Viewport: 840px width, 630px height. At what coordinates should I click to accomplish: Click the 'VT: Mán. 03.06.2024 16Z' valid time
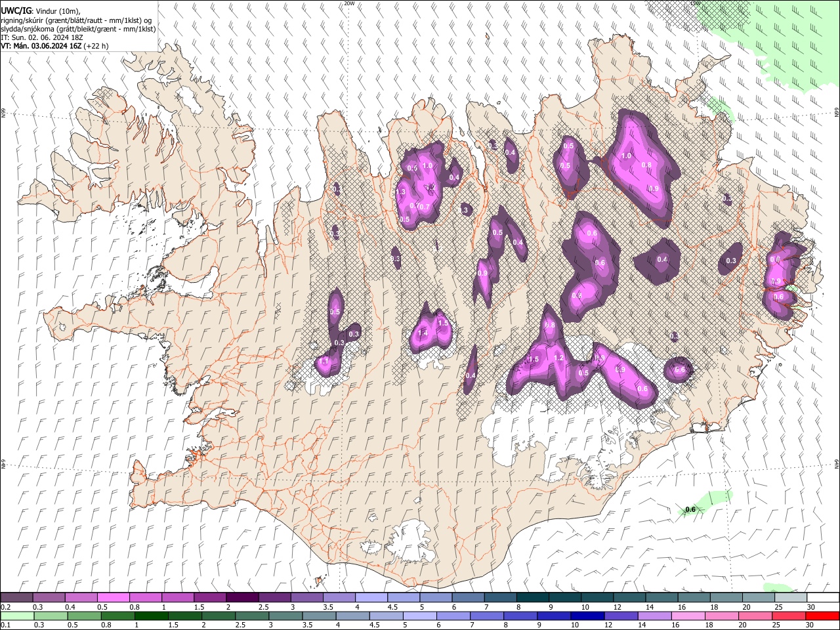[x=41, y=46]
